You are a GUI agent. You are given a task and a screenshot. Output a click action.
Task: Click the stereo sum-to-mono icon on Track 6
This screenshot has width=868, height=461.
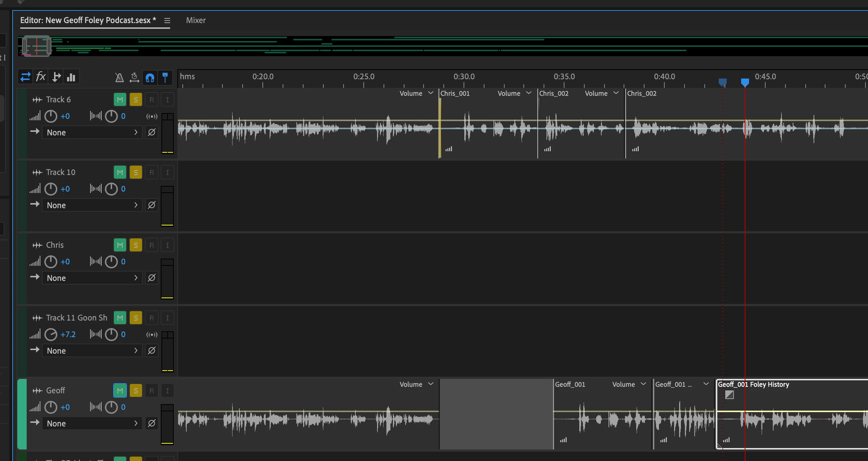(152, 116)
